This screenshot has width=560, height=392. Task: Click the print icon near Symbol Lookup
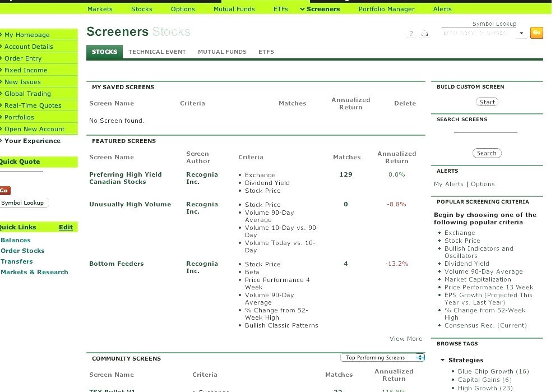425,34
